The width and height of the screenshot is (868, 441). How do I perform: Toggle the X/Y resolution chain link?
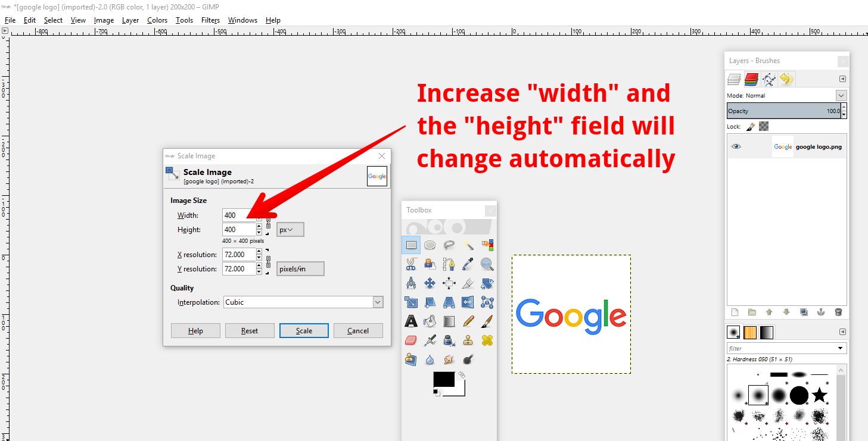click(268, 262)
